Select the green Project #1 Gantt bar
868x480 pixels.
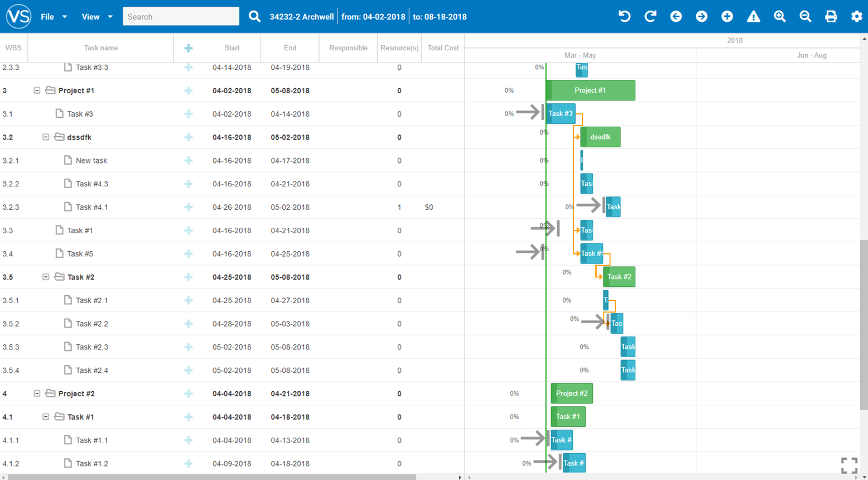[x=590, y=90]
